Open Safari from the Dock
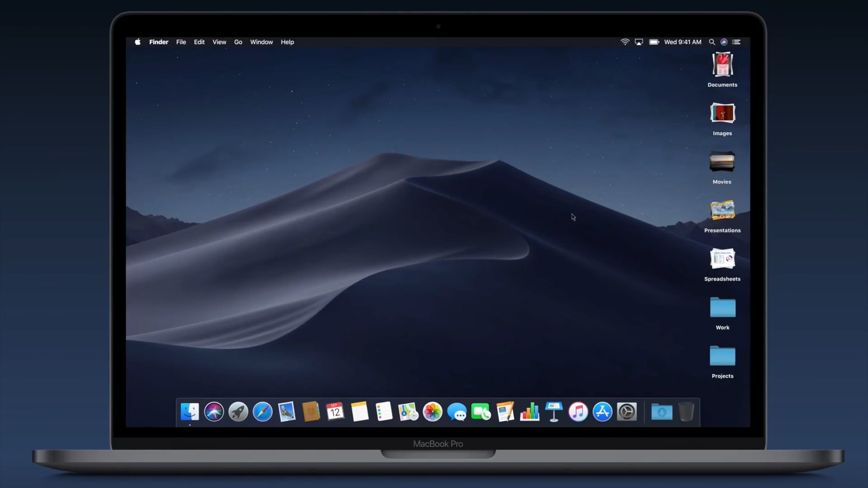The image size is (868, 488). pos(262,412)
